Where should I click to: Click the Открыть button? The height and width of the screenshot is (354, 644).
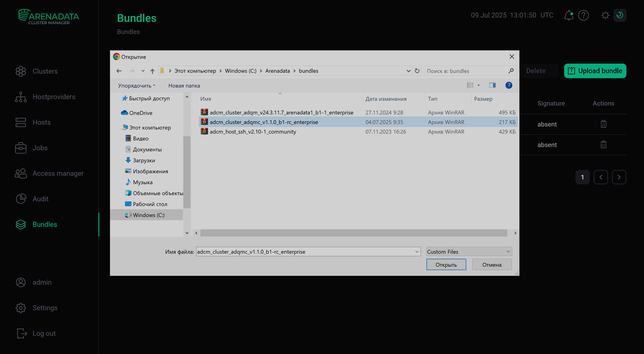coord(446,265)
